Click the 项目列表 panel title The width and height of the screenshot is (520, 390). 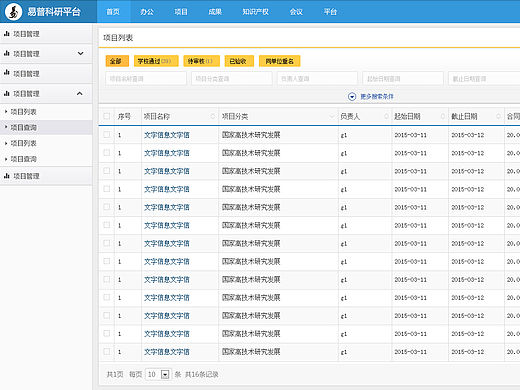point(118,38)
